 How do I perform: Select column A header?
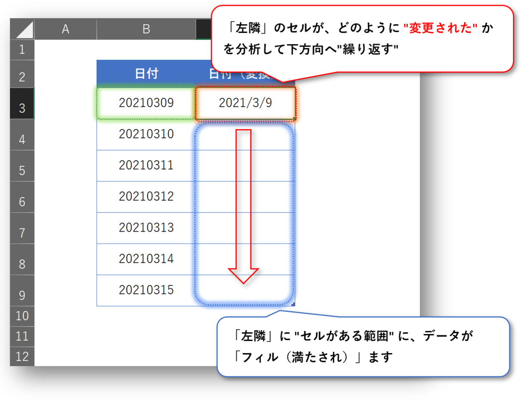[x=66, y=29]
